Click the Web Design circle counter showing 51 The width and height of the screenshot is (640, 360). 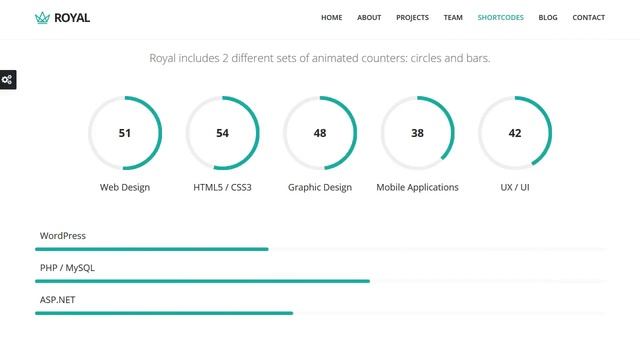[125, 133]
